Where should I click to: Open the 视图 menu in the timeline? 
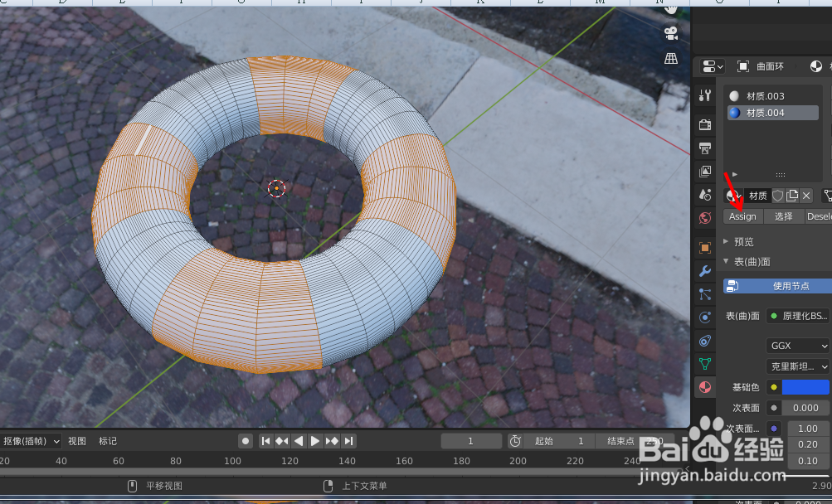(76, 441)
